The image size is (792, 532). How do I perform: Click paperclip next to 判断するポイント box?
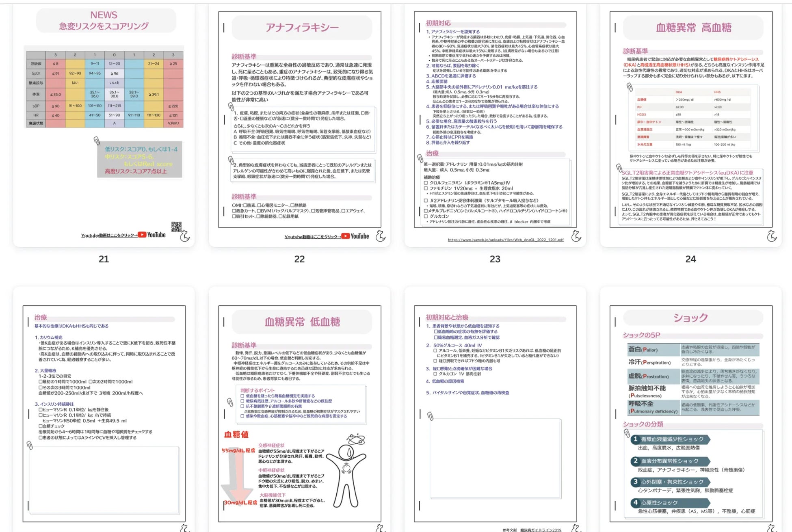pyautogui.click(x=230, y=402)
